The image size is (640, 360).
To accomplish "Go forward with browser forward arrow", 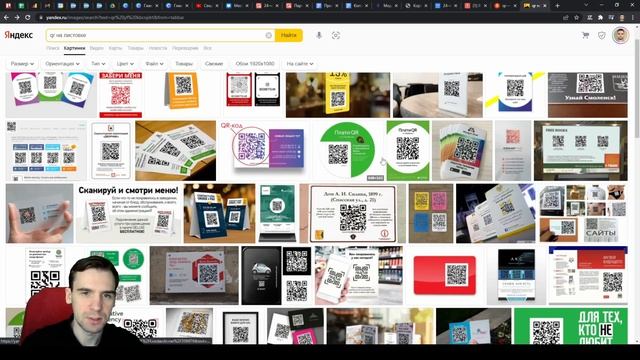I will (x=17, y=18).
